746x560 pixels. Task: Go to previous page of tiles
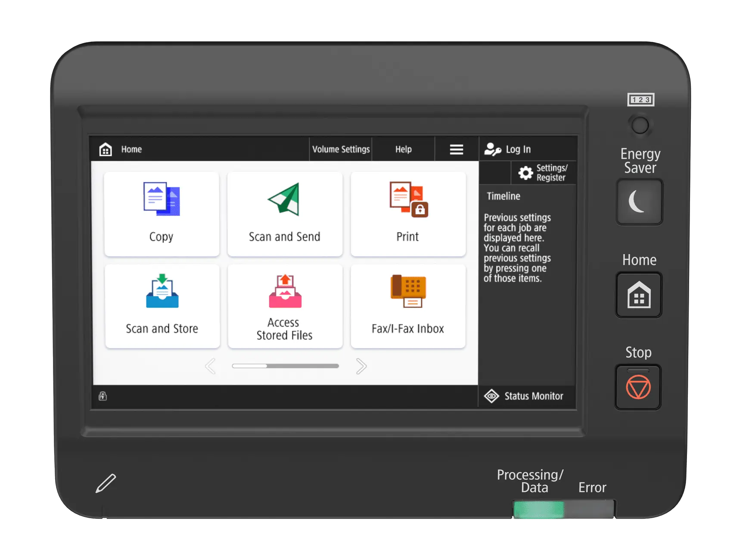[x=210, y=367]
